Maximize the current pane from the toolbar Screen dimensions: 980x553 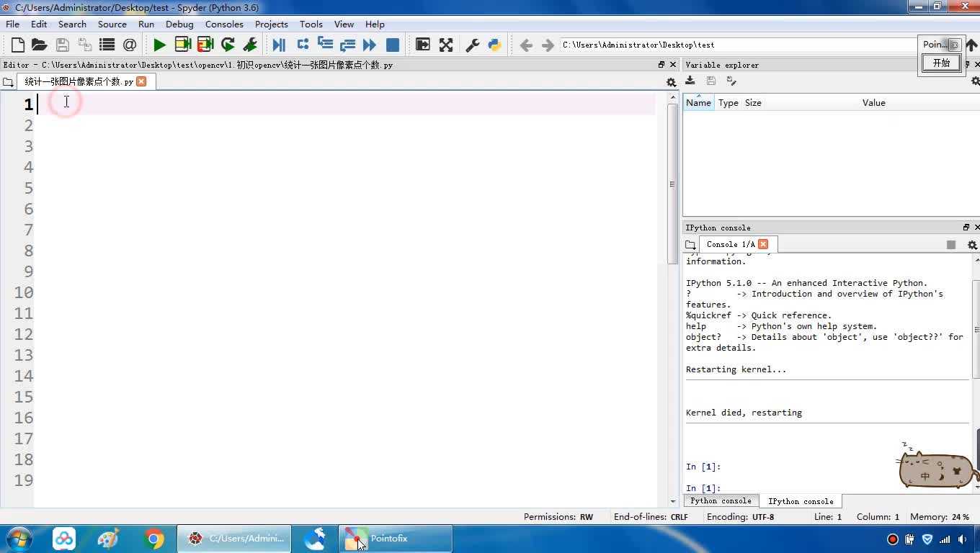(423, 45)
